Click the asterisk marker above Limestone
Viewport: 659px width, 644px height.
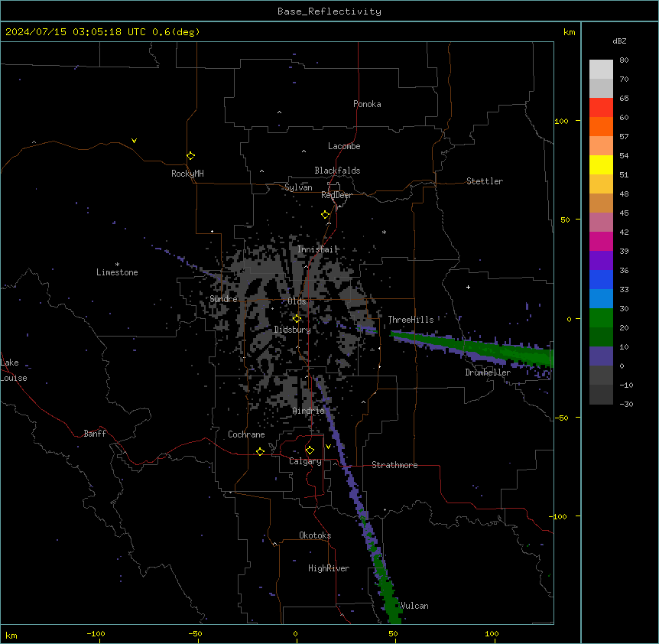coord(117,265)
